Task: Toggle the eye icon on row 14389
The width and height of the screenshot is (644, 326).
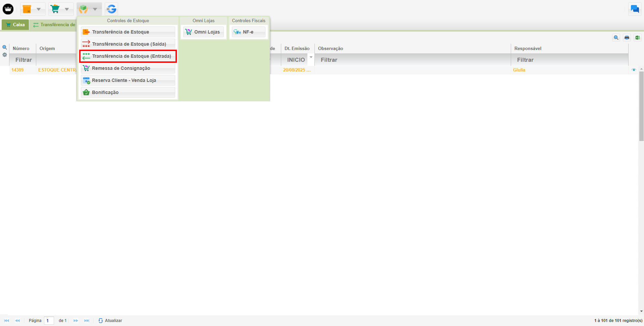Action: [634, 70]
